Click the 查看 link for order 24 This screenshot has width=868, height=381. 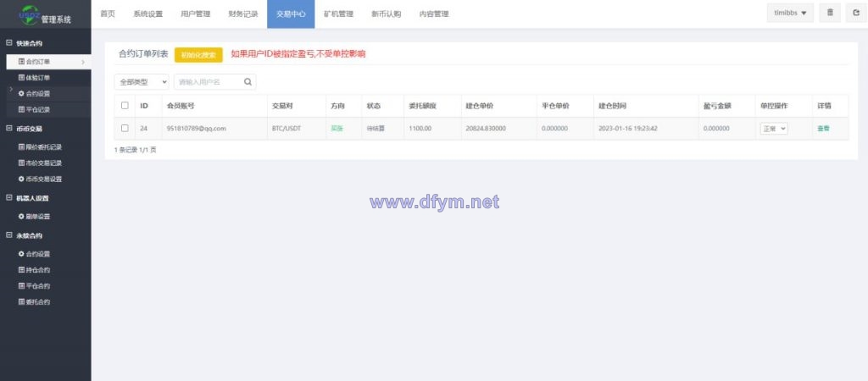point(823,129)
